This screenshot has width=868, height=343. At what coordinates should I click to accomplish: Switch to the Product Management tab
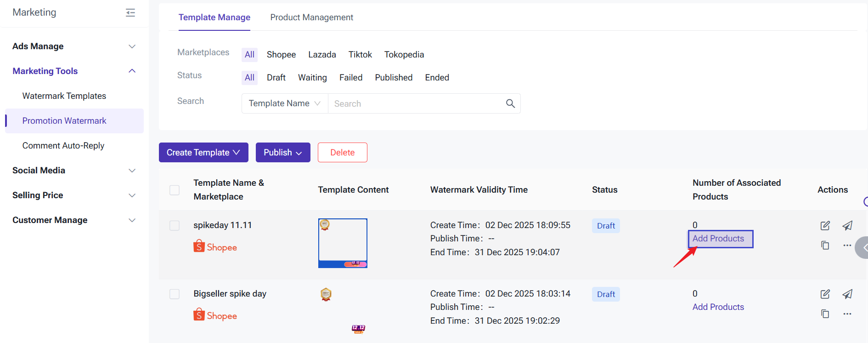[x=311, y=17]
